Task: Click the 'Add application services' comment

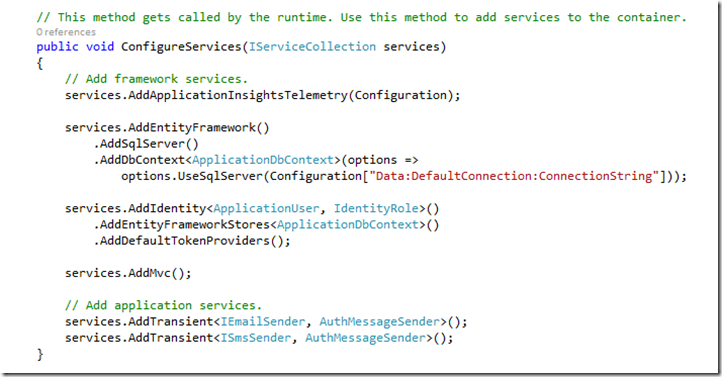Action: (163, 306)
